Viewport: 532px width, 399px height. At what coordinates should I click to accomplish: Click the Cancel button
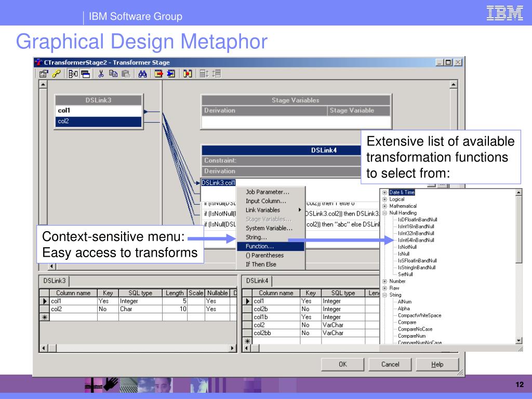click(x=390, y=364)
